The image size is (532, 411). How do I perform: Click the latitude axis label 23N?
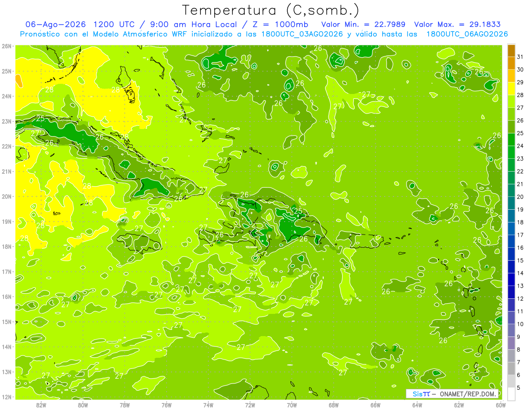click(x=7, y=121)
